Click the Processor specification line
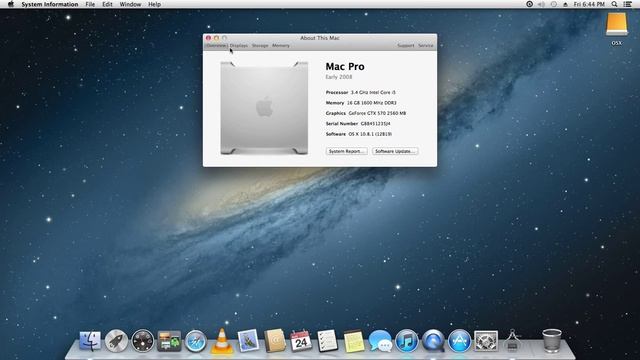Screen dimensions: 640x360 click(360, 92)
